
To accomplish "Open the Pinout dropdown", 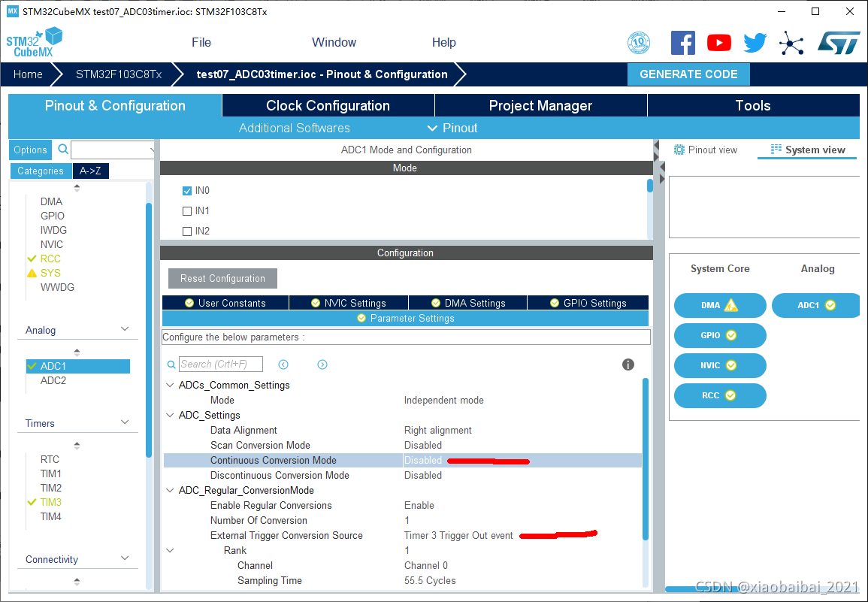I will 452,128.
